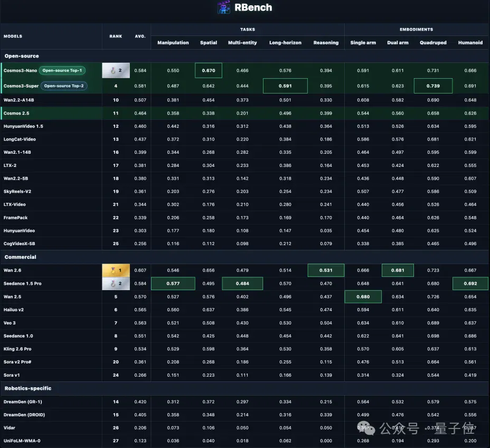The width and height of the screenshot is (490, 448).
Task: Click the Open-source section heading
Action: pyautogui.click(x=22, y=56)
